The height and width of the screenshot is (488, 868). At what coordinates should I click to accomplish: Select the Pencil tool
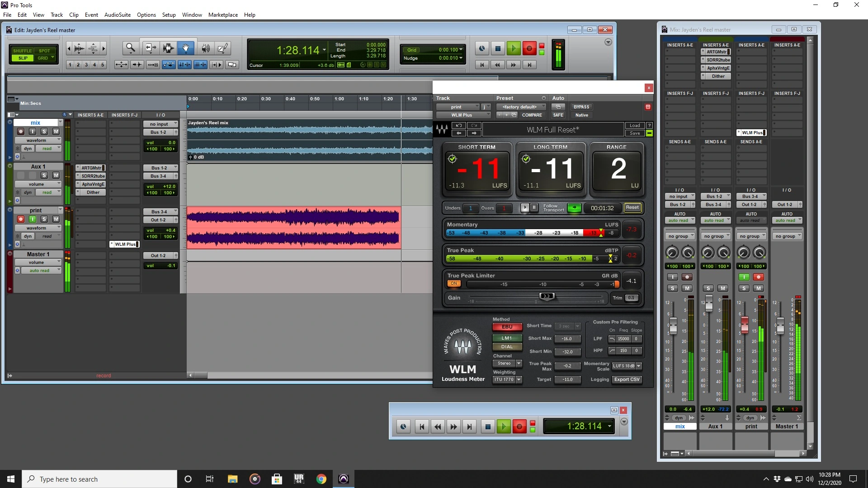[x=222, y=48]
